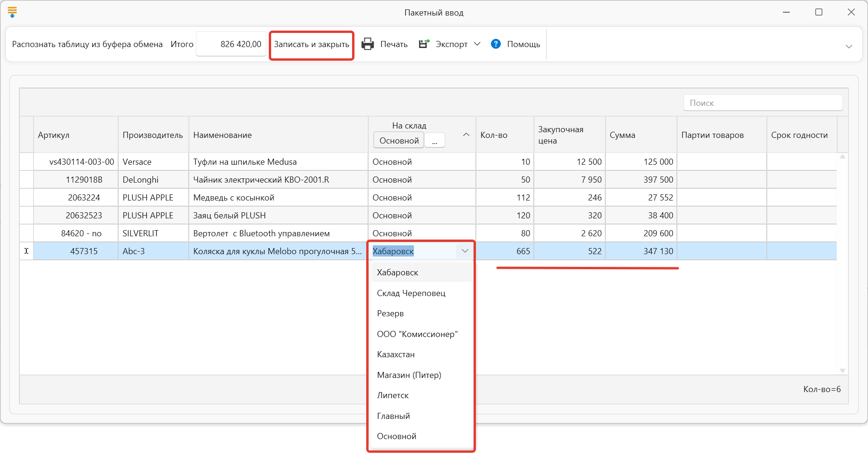
Task: Select Хабаровск in the dropdown list
Action: tap(421, 273)
